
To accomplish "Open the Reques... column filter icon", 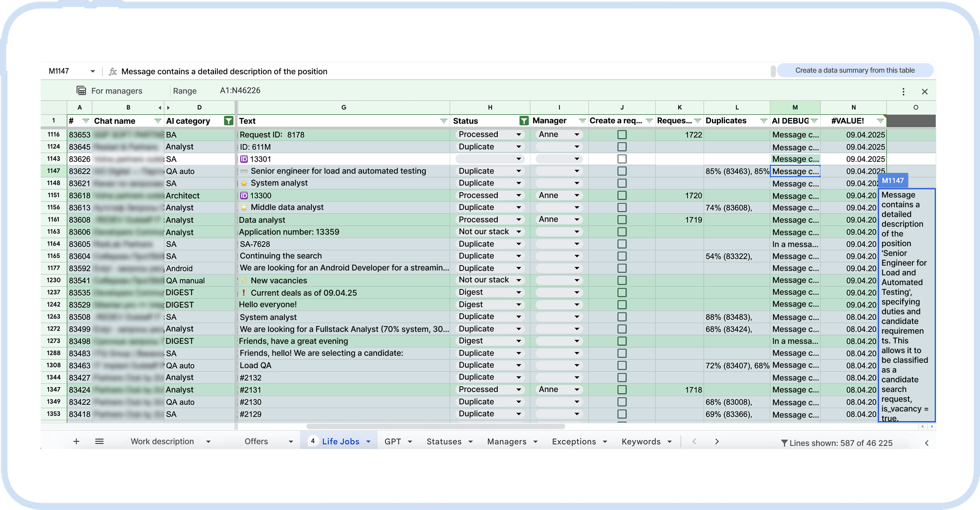I will point(697,121).
